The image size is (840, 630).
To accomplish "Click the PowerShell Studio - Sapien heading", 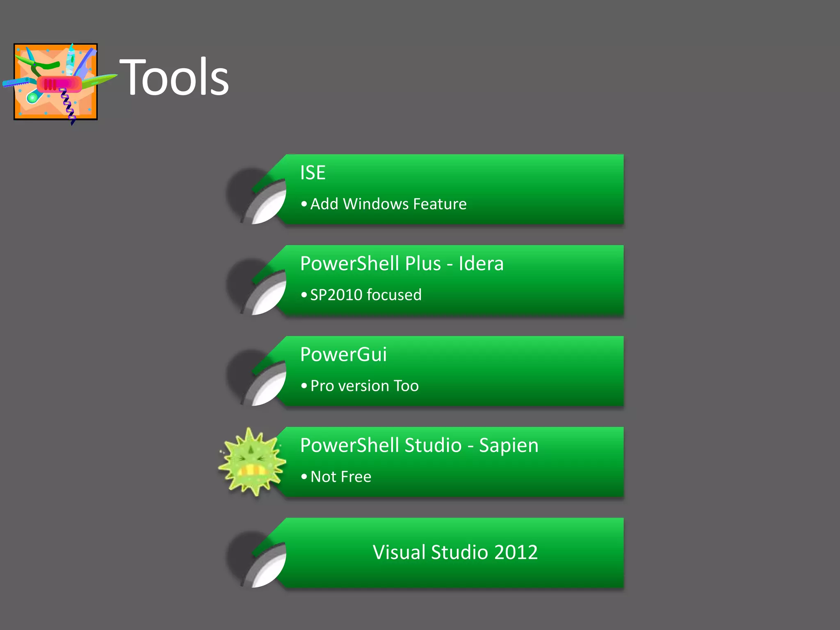I will click(419, 445).
